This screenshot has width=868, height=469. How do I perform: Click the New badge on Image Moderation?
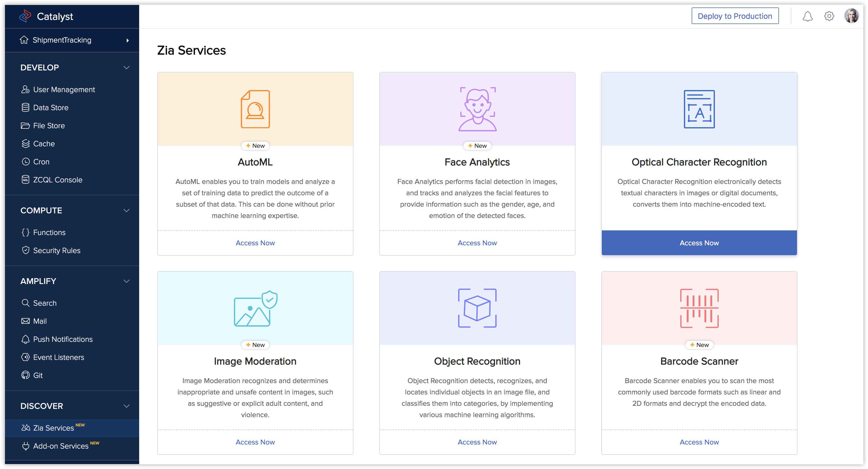[x=255, y=344]
